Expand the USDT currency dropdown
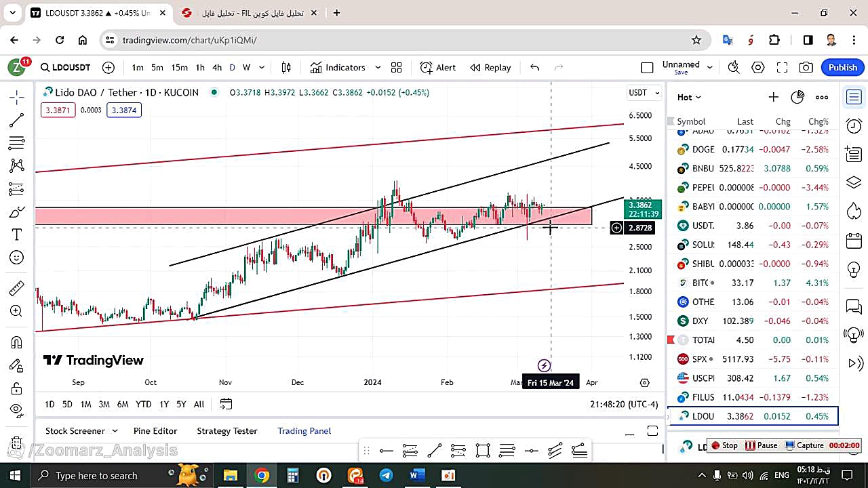Image resolution: width=868 pixels, height=488 pixels. 644,93
